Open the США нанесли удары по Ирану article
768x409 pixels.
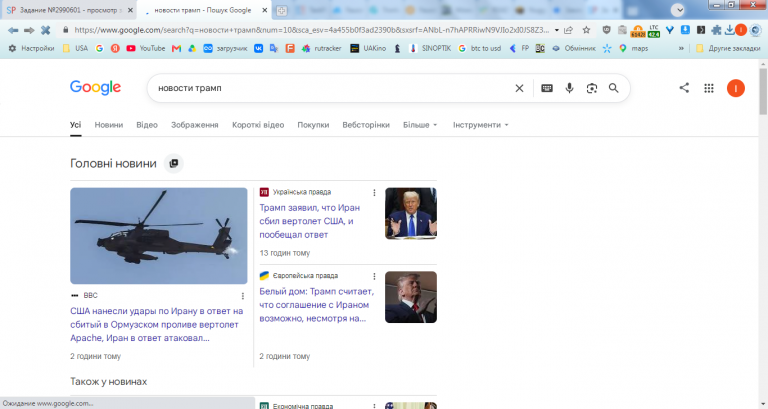(157, 324)
